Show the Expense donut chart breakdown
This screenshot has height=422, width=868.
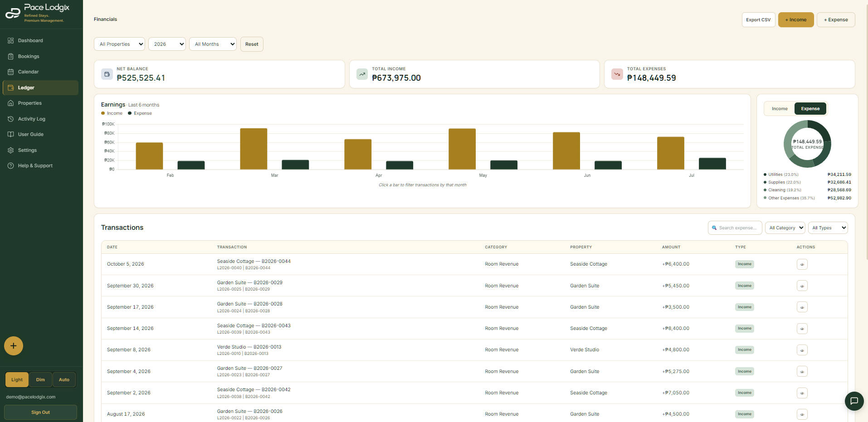[x=810, y=109]
